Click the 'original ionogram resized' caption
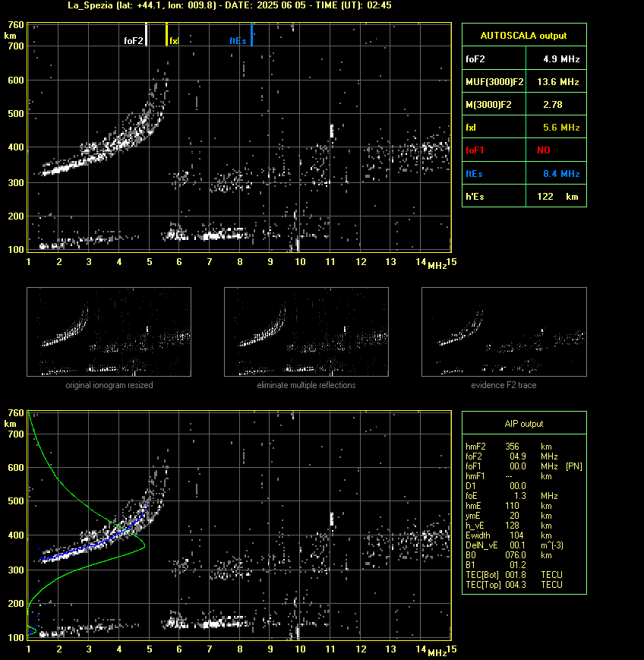The width and height of the screenshot is (644, 660). point(109,385)
